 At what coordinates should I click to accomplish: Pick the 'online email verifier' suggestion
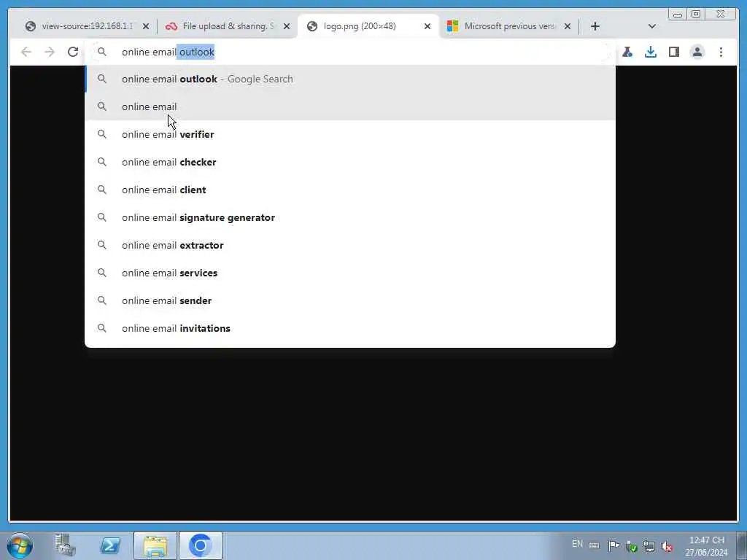coord(349,134)
